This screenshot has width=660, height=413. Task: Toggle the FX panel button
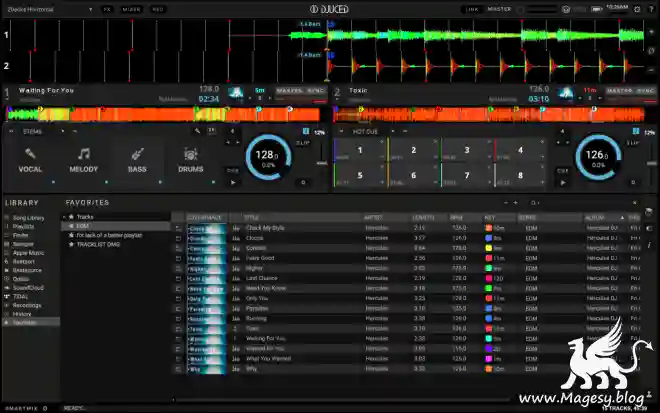pyautogui.click(x=107, y=9)
